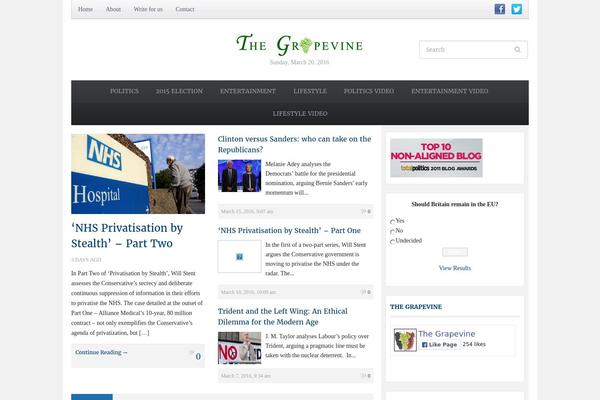This screenshot has width=600, height=400.
Task: Click the Trident protest thumbnail
Action: [240, 348]
